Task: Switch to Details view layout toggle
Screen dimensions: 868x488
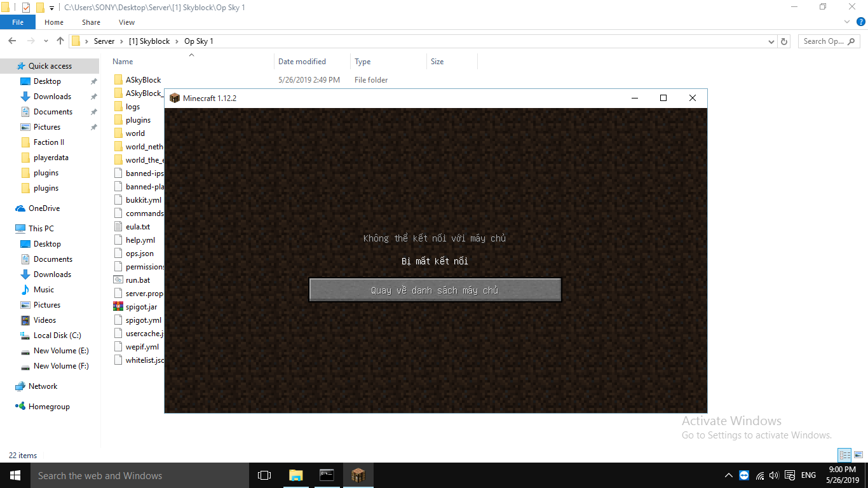Action: [844, 455]
